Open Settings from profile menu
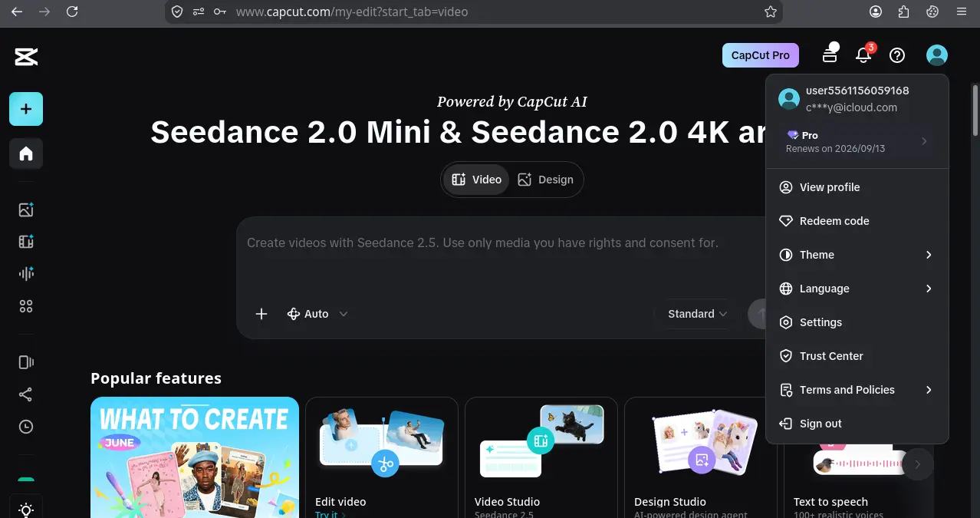The height and width of the screenshot is (518, 980). pos(857,322)
